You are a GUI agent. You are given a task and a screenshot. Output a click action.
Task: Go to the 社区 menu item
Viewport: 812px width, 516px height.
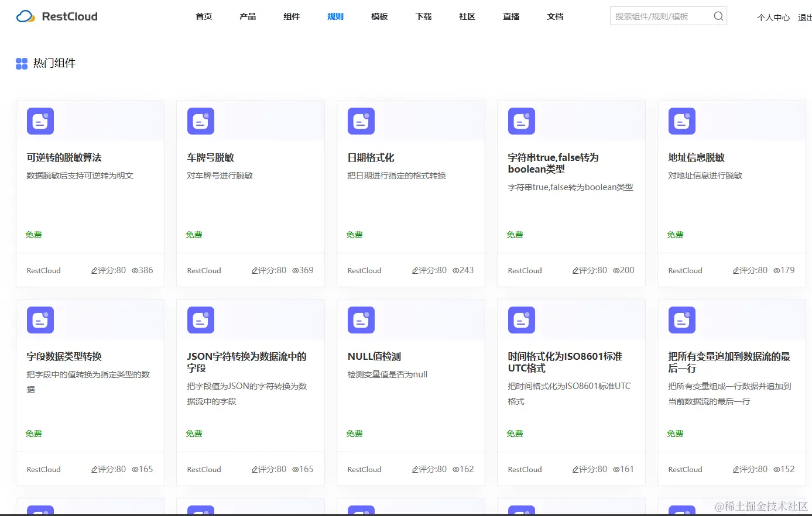(x=467, y=16)
